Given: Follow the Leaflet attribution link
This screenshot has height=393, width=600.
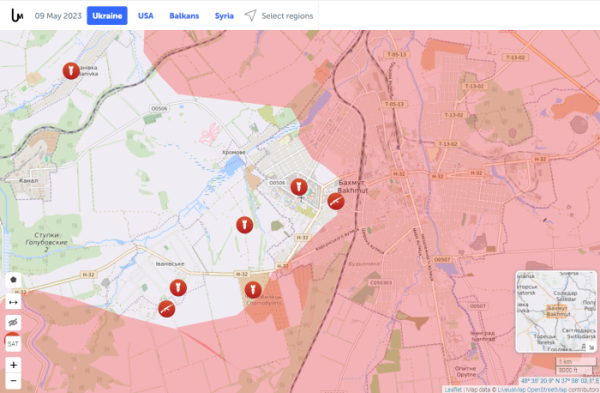Looking at the screenshot, I should (x=453, y=390).
